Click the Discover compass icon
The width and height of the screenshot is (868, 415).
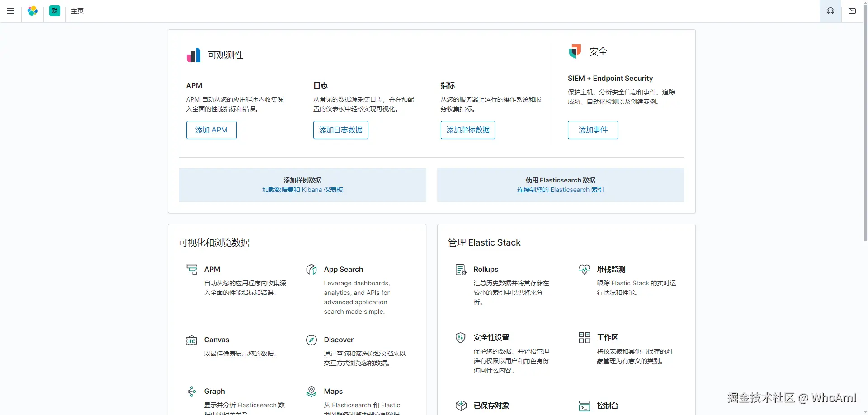[311, 340]
